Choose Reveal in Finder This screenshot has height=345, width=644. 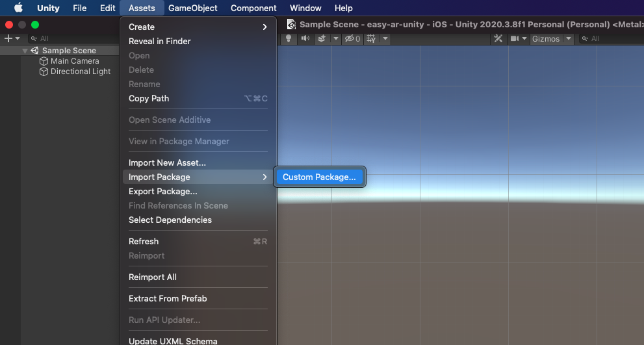tap(198, 41)
